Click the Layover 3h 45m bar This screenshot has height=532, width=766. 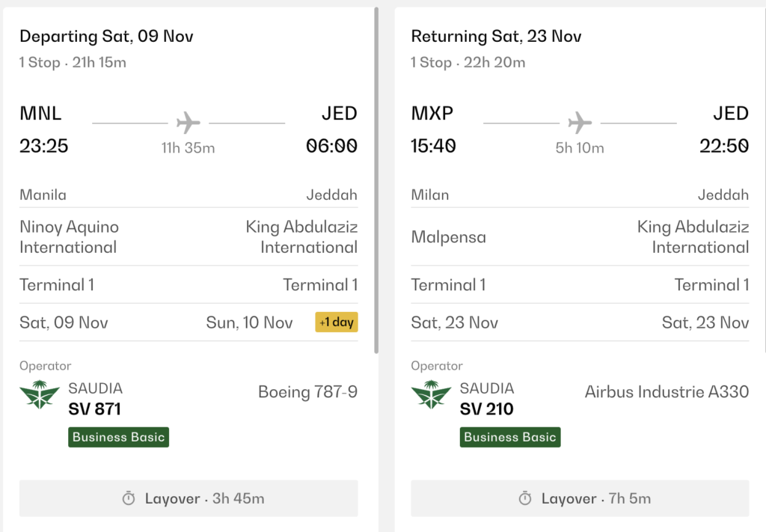(x=189, y=498)
